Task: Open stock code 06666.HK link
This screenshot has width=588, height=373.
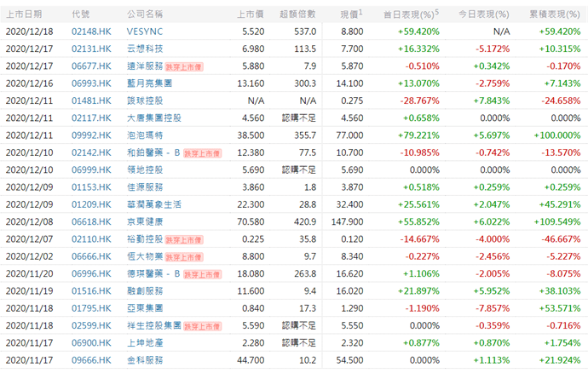Action: pos(91,256)
